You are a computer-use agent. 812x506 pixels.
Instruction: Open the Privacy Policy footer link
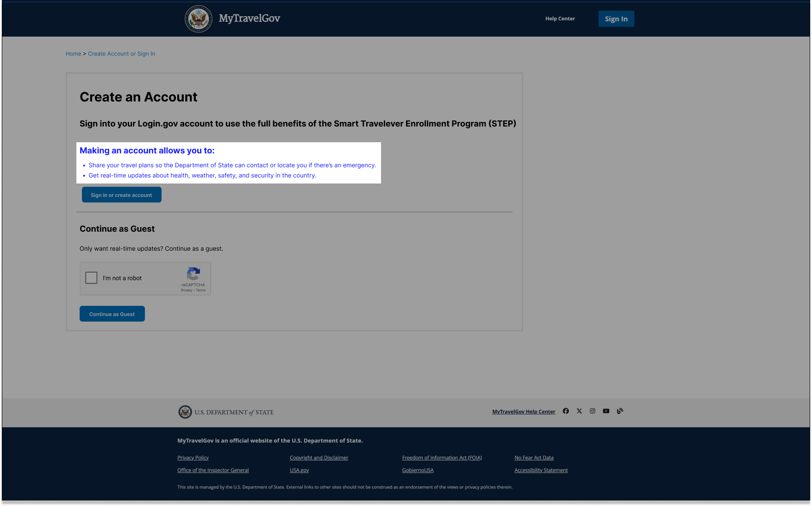(x=193, y=458)
